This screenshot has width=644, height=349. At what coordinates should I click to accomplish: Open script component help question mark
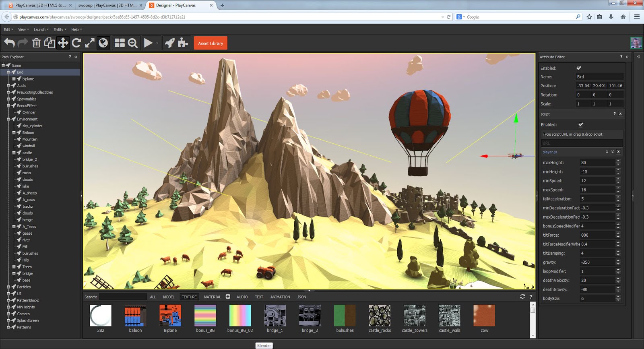click(614, 114)
